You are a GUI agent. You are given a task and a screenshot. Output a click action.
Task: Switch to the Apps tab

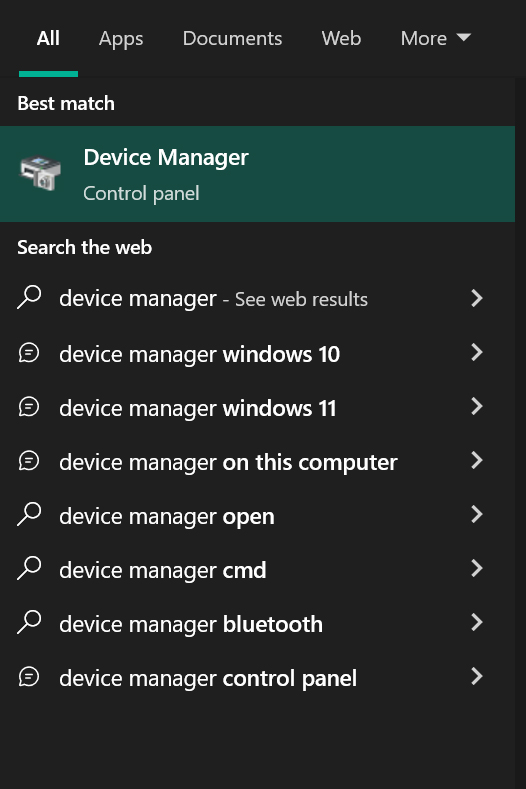coord(121,39)
